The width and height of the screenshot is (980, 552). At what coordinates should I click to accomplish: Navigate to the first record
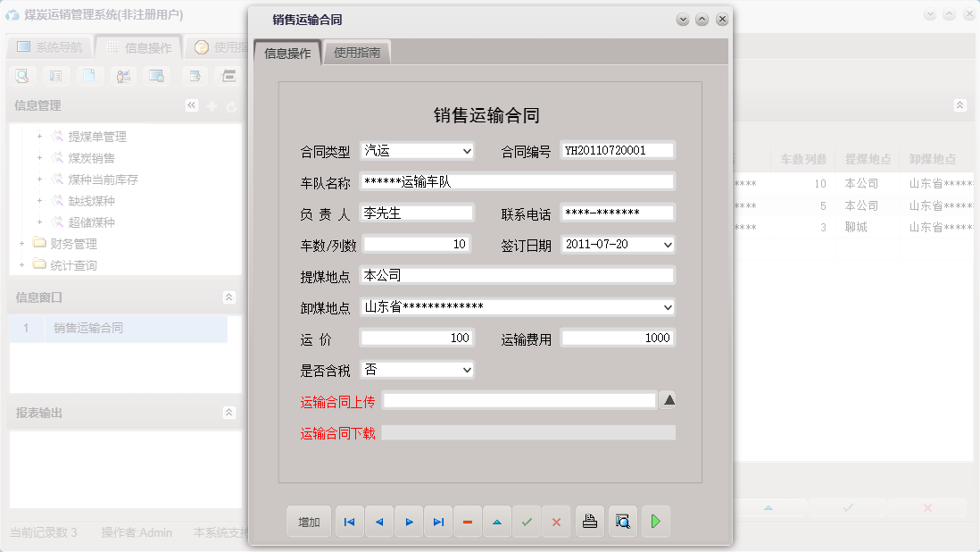pos(349,521)
